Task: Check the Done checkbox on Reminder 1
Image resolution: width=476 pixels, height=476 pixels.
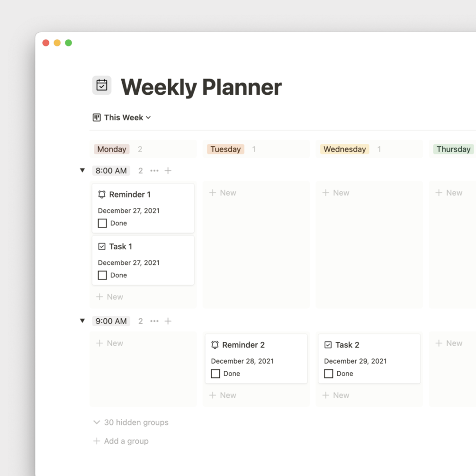Action: pyautogui.click(x=101, y=223)
